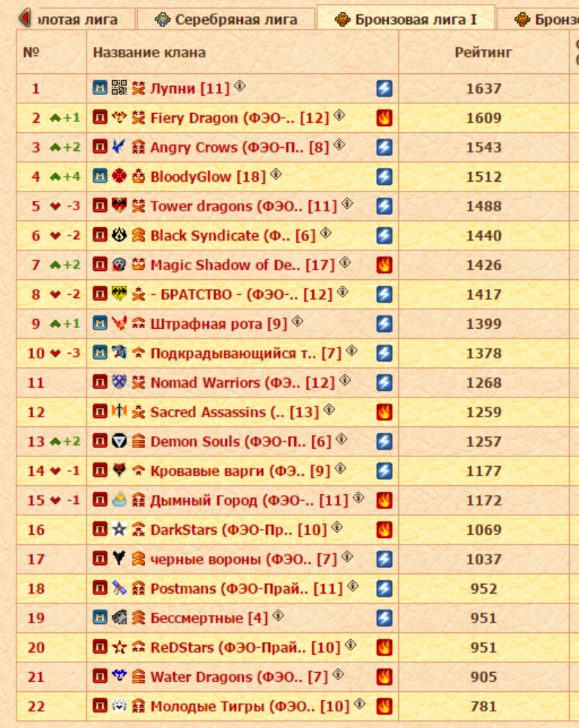Click the Рейтинг column header
This screenshot has height=728, width=579.
click(x=483, y=52)
